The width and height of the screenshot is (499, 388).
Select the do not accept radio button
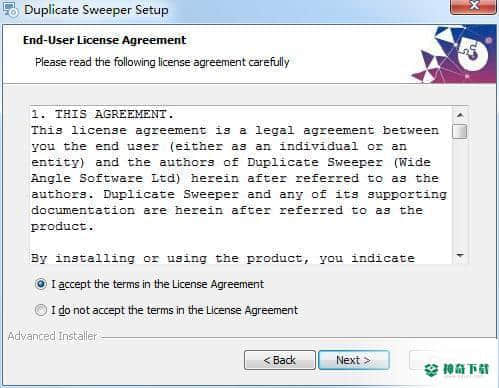[41, 310]
